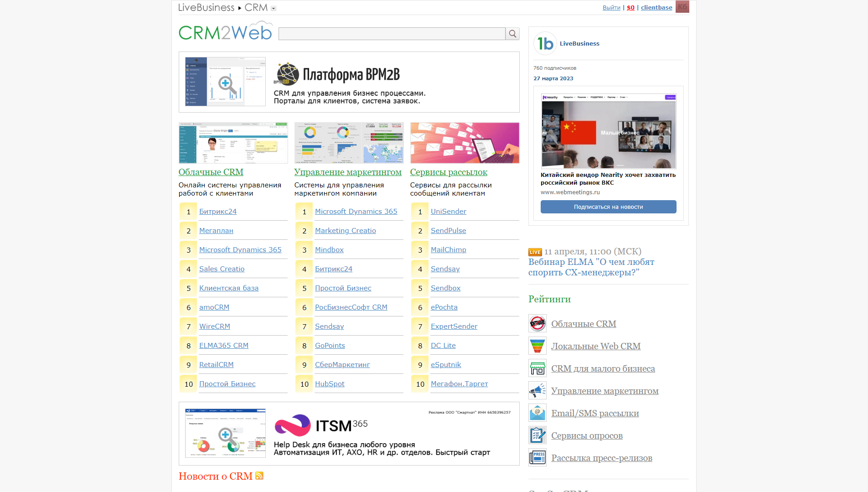Click the clipboard icon for Сервисы опросов
The width and height of the screenshot is (868, 492).
[537, 435]
